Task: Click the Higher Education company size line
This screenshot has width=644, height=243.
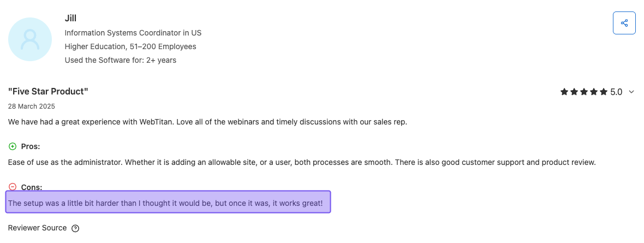Action: [130, 46]
